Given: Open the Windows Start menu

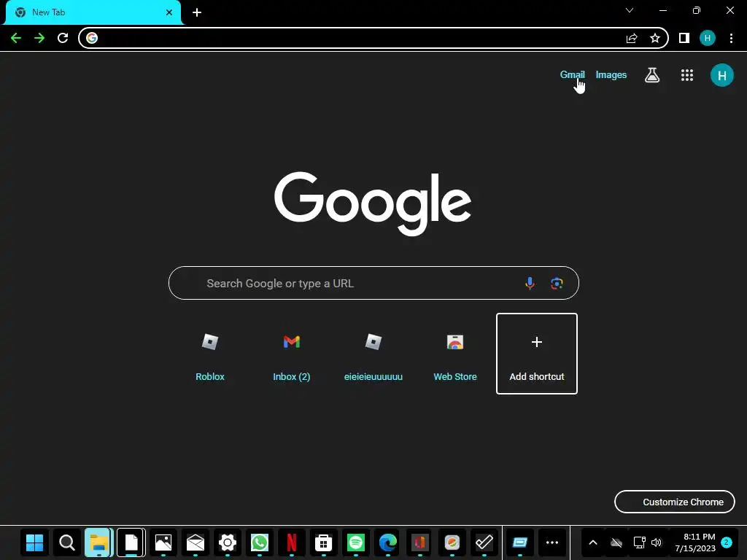Looking at the screenshot, I should (35, 542).
